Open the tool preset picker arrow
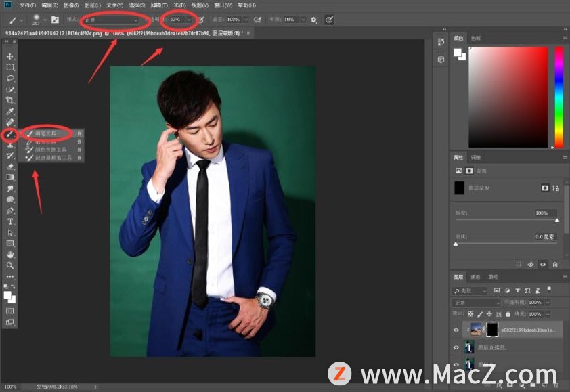This screenshot has height=392, width=570. [22, 20]
